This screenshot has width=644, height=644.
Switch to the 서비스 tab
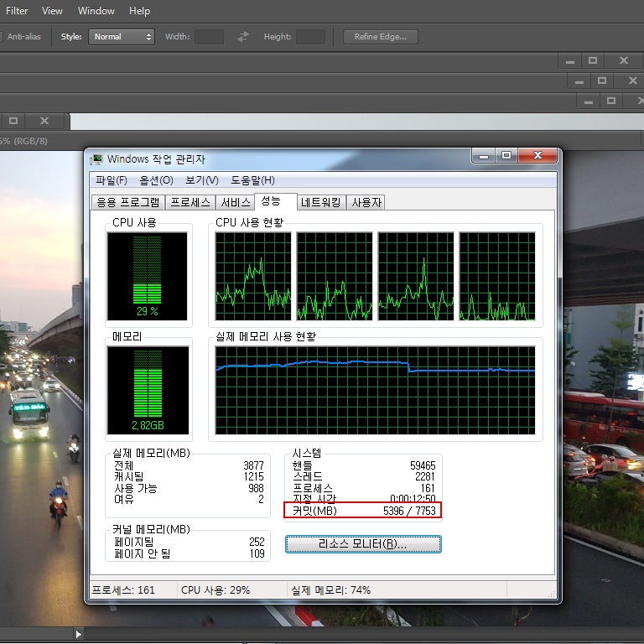pyautogui.click(x=236, y=202)
